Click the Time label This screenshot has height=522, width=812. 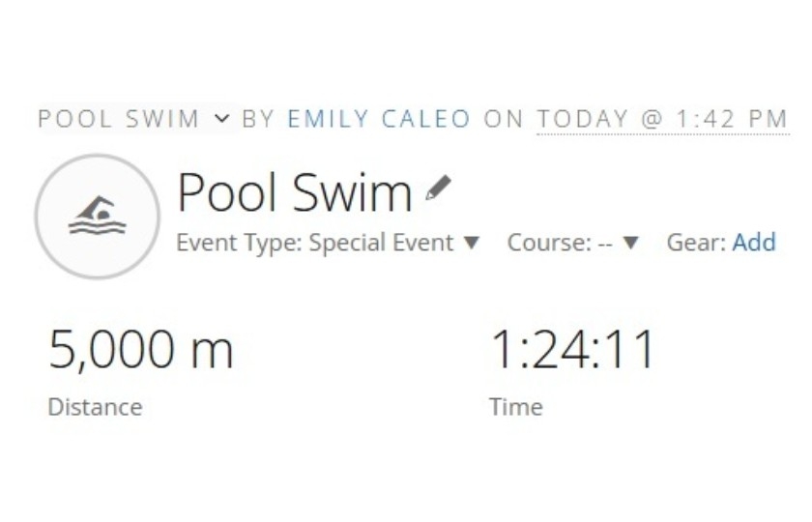pos(515,407)
